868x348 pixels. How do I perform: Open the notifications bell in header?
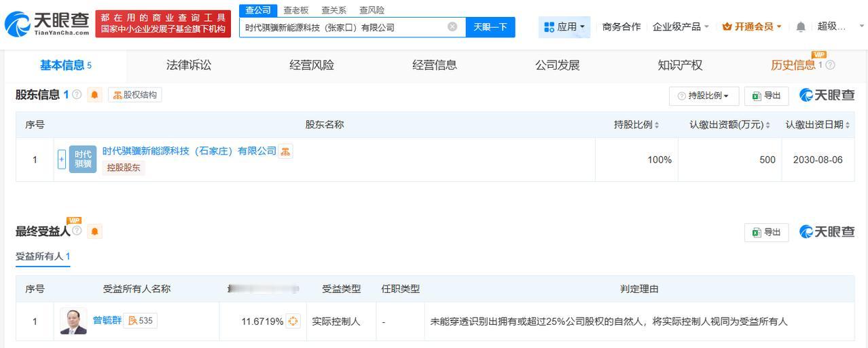pyautogui.click(x=801, y=26)
